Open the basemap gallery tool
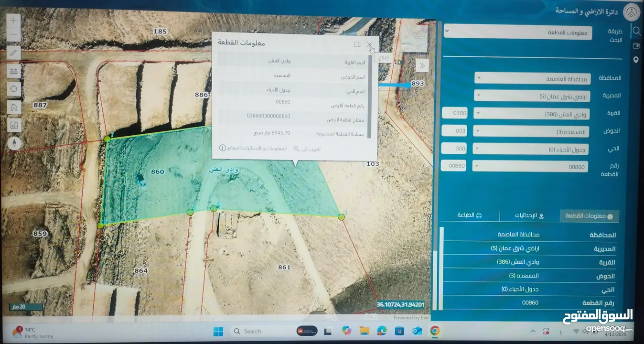 14,125
